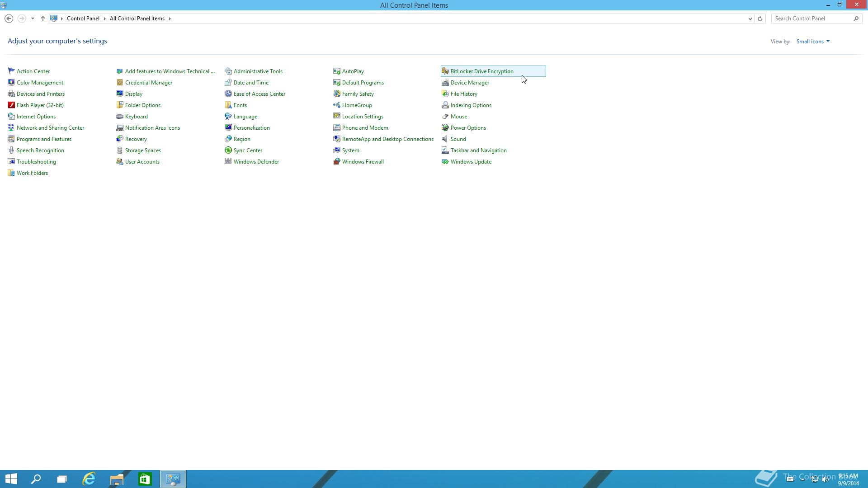868x488 pixels.
Task: Click the Work Folders icon
Action: (x=11, y=173)
